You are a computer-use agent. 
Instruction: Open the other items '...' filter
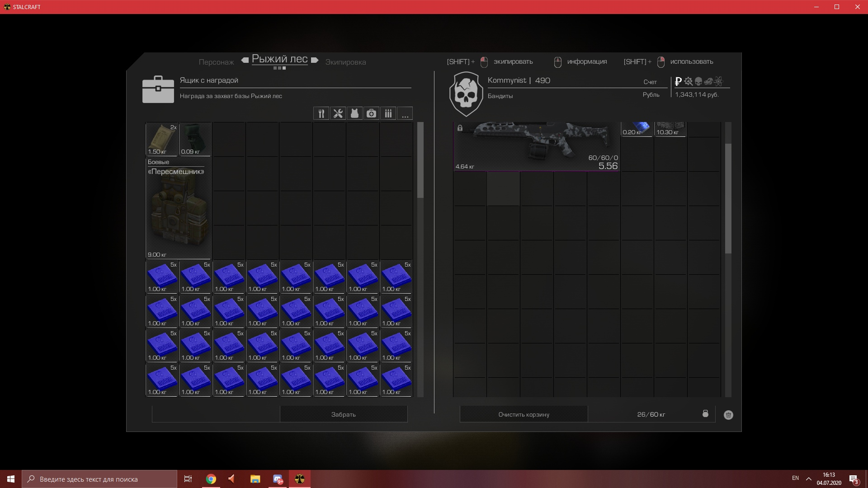pyautogui.click(x=405, y=113)
